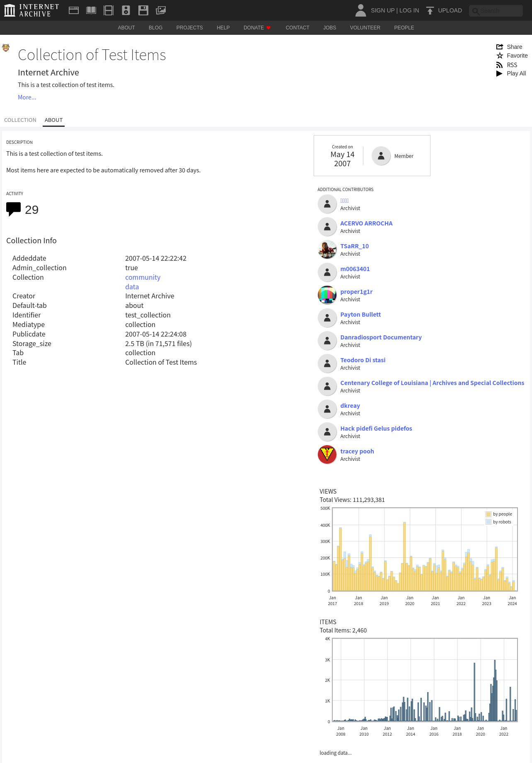The height and width of the screenshot is (763, 532).
Task: Open the PEOPLE menu item
Action: point(404,28)
